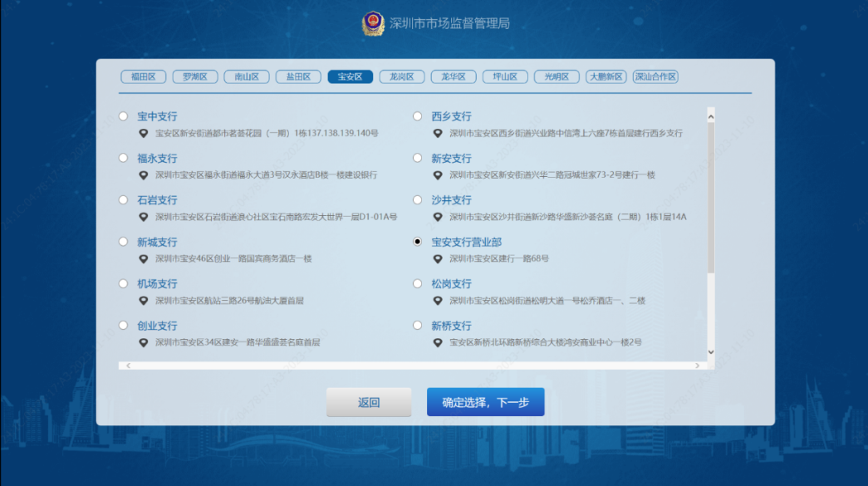868x486 pixels.
Task: Switch to the 罗湖区 district tab
Action: click(195, 77)
